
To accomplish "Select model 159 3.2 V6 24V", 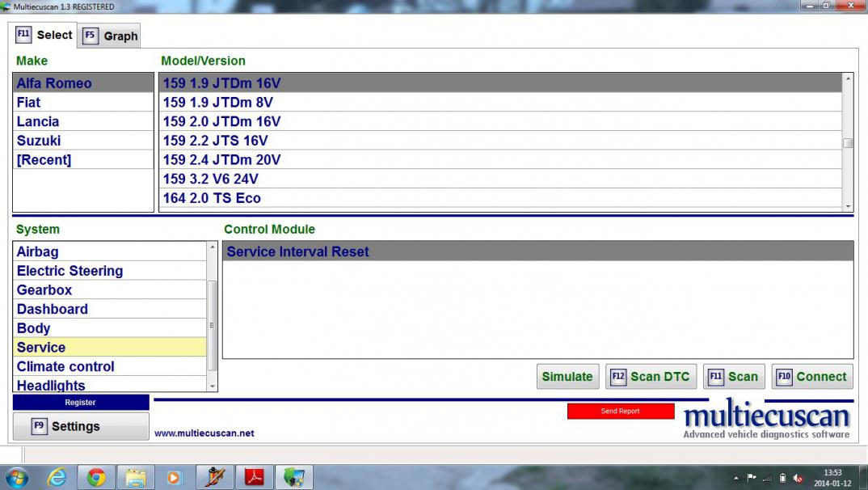I will tap(501, 179).
